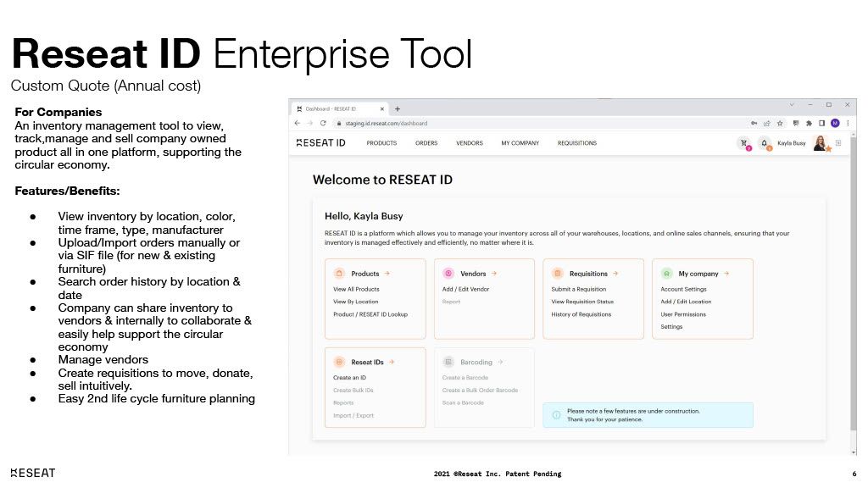This screenshot has height=488, width=868.
Task: Open Account Settings link
Action: click(x=683, y=290)
